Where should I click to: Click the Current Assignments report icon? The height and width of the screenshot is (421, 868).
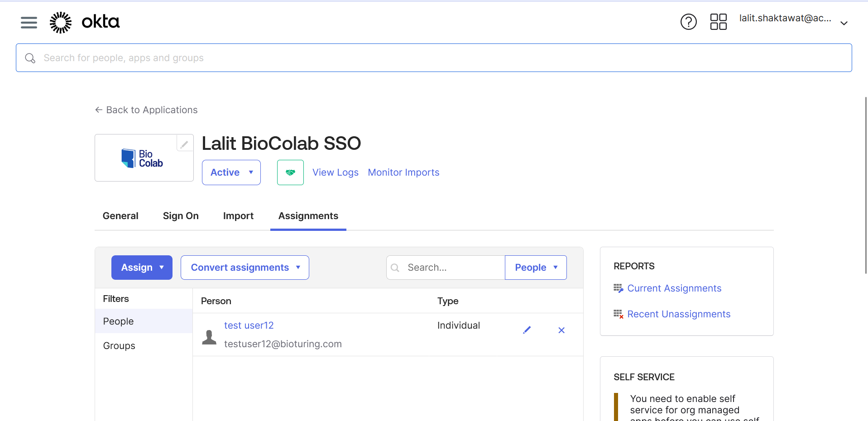pyautogui.click(x=619, y=288)
